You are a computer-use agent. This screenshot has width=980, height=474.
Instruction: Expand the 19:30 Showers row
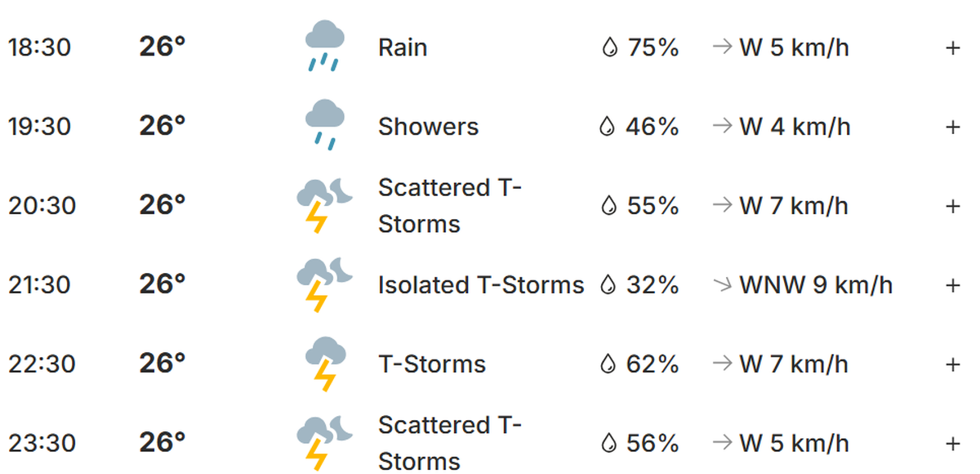pyautogui.click(x=952, y=127)
